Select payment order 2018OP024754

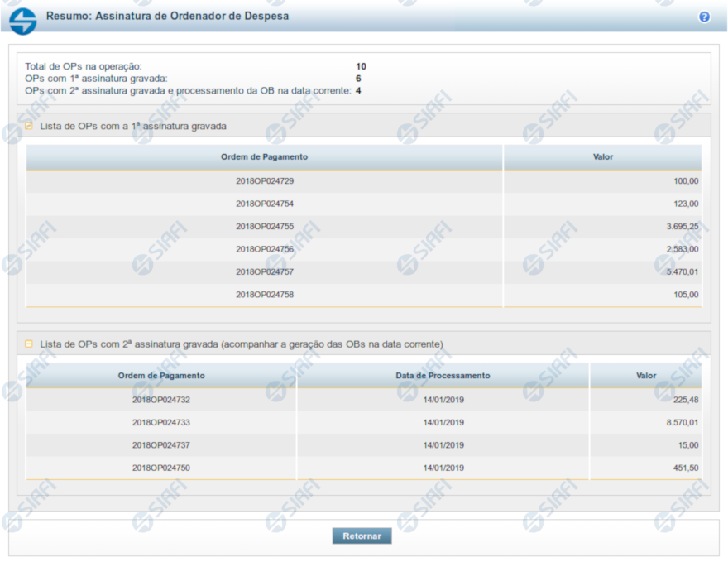[x=265, y=204]
